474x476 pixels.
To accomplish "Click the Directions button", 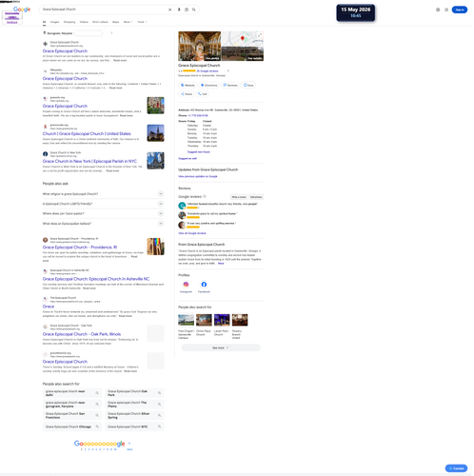I will [x=209, y=85].
